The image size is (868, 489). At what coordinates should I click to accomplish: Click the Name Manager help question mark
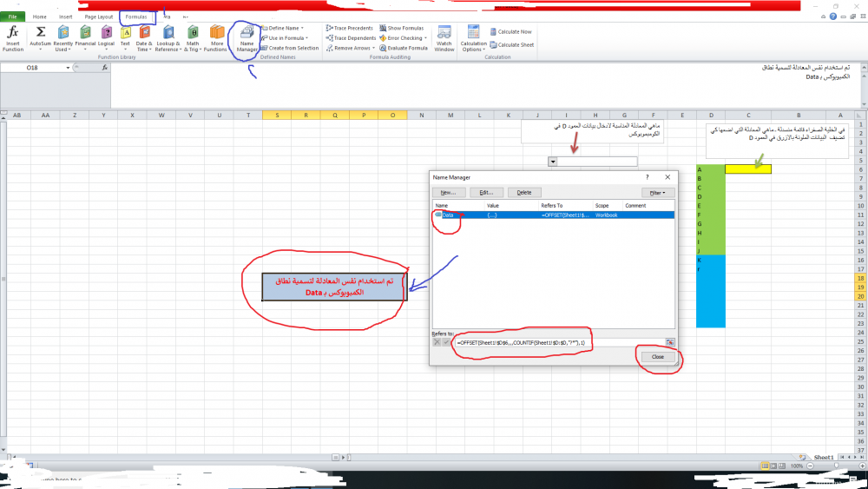point(647,177)
